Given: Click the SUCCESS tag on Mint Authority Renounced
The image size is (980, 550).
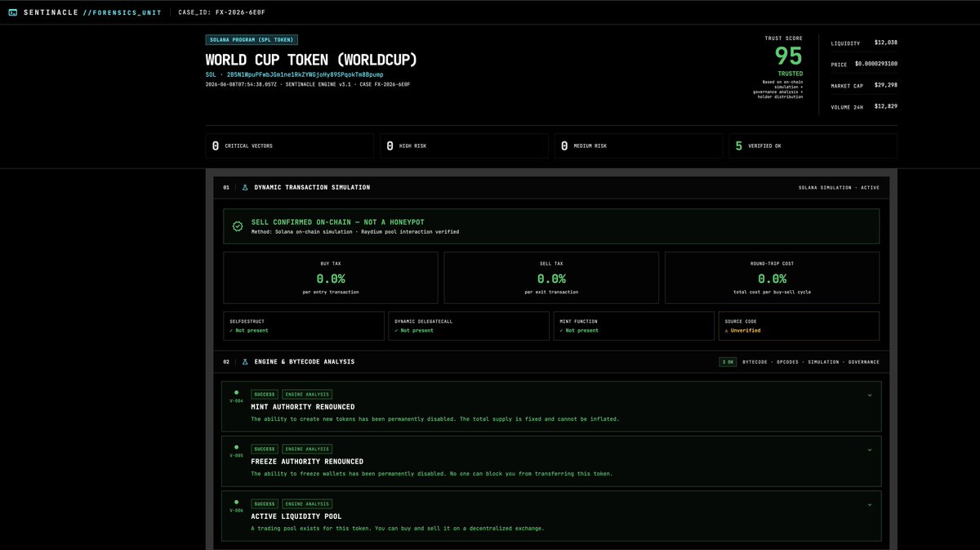Looking at the screenshot, I should pyautogui.click(x=265, y=394).
